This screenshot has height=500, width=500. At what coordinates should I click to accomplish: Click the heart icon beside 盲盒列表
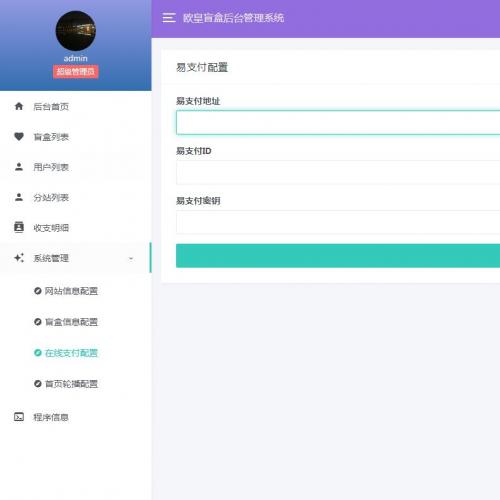pyautogui.click(x=19, y=137)
